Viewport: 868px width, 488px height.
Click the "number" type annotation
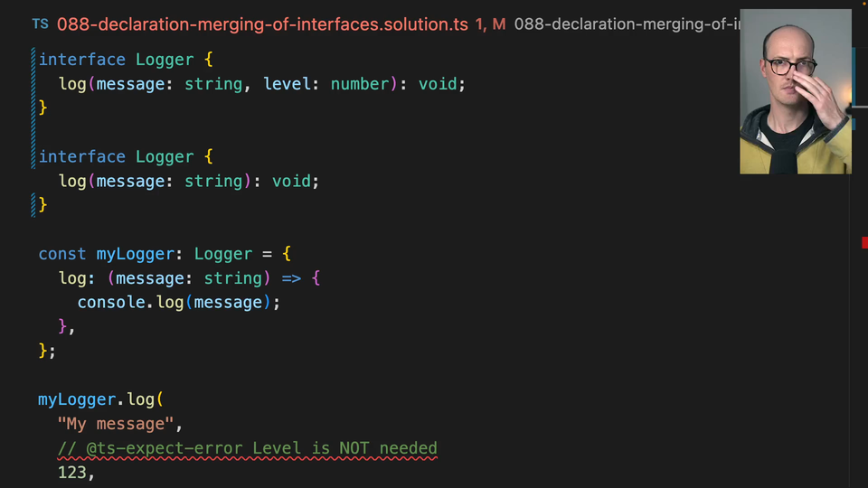[x=359, y=84]
